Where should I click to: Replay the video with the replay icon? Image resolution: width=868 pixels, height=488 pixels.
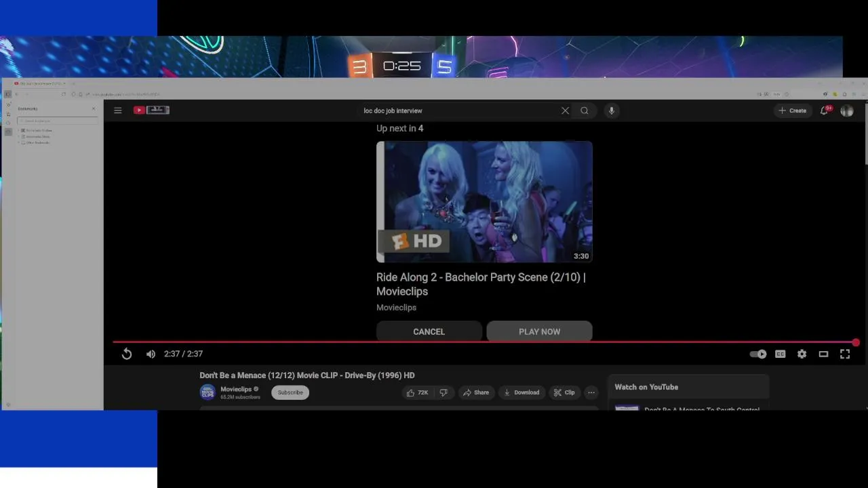tap(127, 354)
